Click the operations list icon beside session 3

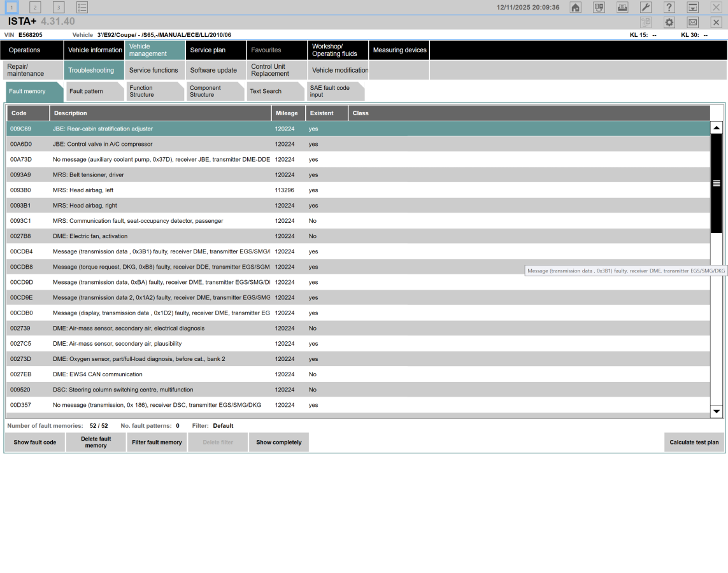tap(82, 8)
